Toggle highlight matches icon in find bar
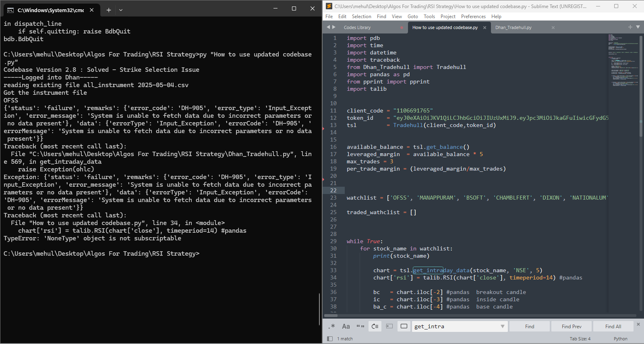Screen dimensions: 644x344 [x=404, y=326]
